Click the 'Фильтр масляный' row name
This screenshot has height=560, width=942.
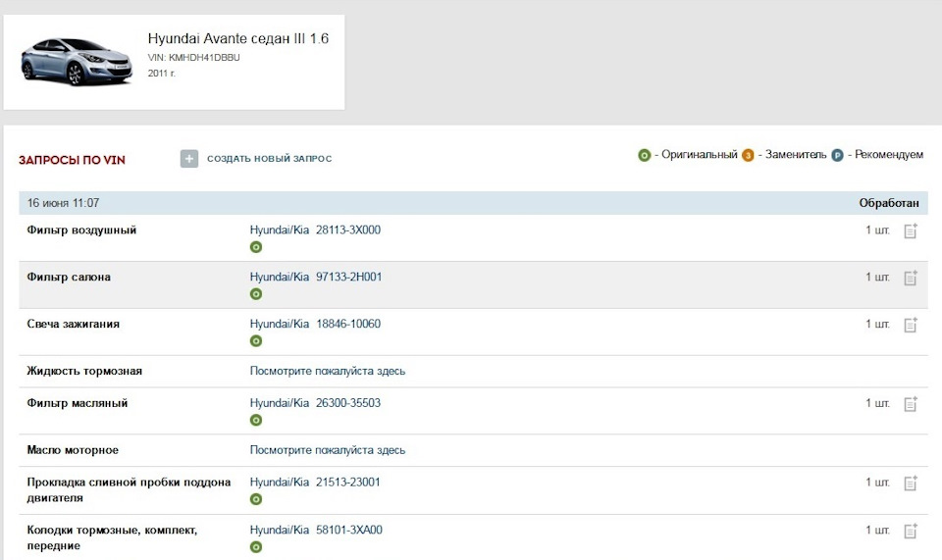(78, 403)
